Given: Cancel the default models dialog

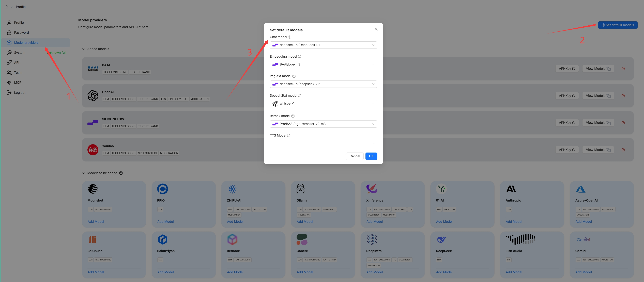Looking at the screenshot, I should coord(355,156).
